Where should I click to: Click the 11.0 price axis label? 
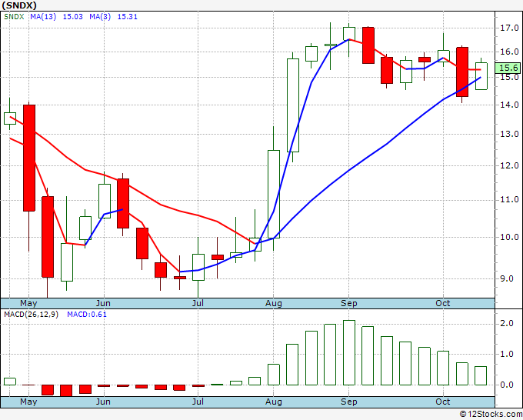509,200
